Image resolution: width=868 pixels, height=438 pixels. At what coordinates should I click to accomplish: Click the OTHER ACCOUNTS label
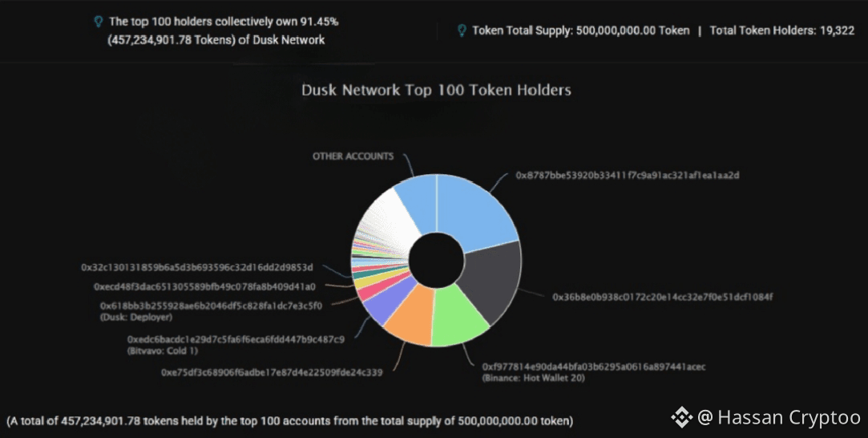(353, 156)
